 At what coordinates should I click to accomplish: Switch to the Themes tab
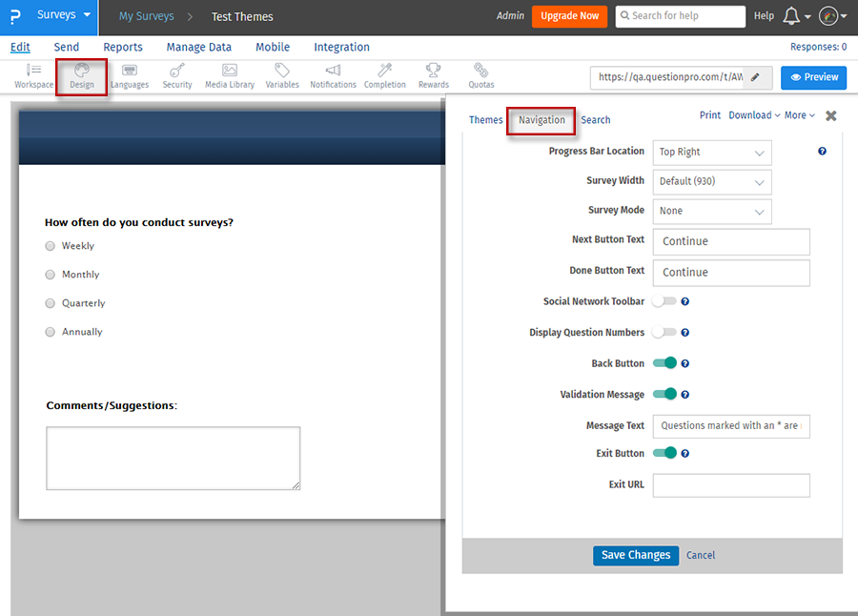[485, 120]
